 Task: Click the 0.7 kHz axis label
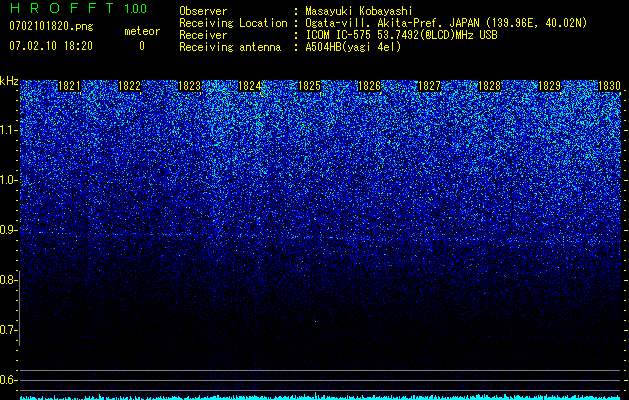pos(9,330)
